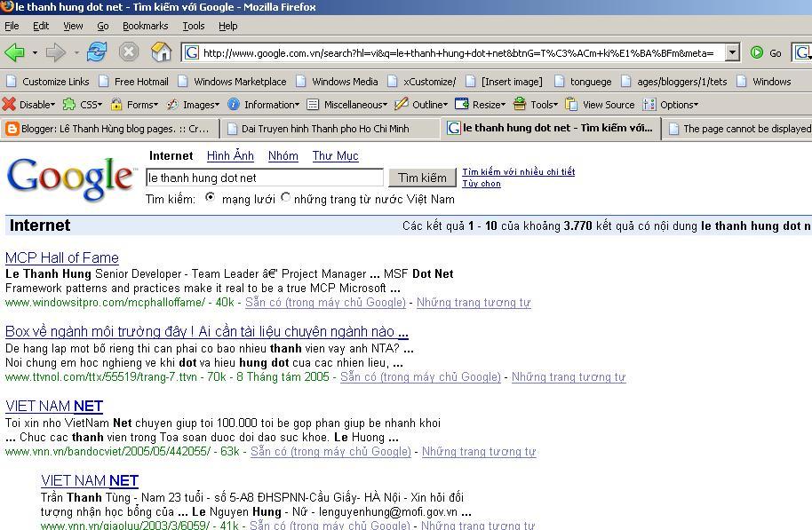This screenshot has height=530, width=812.
Task: Open the Miscellaneous developer menu
Action: (347, 105)
